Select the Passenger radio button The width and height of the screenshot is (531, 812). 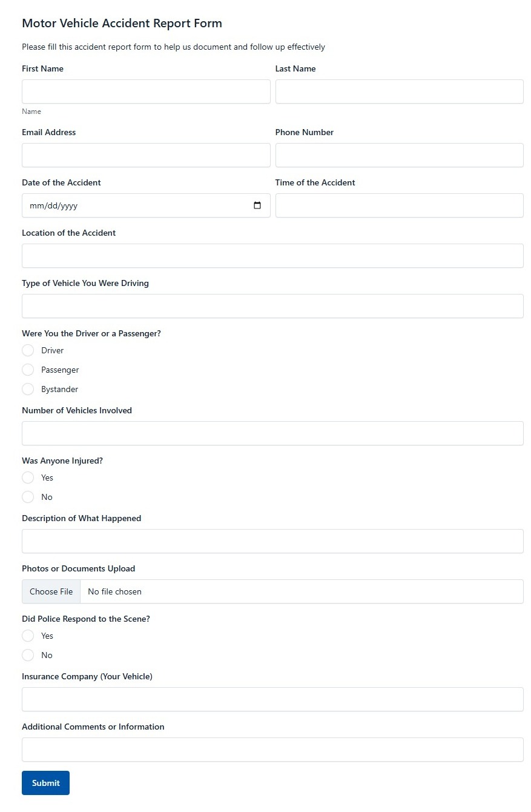28,370
